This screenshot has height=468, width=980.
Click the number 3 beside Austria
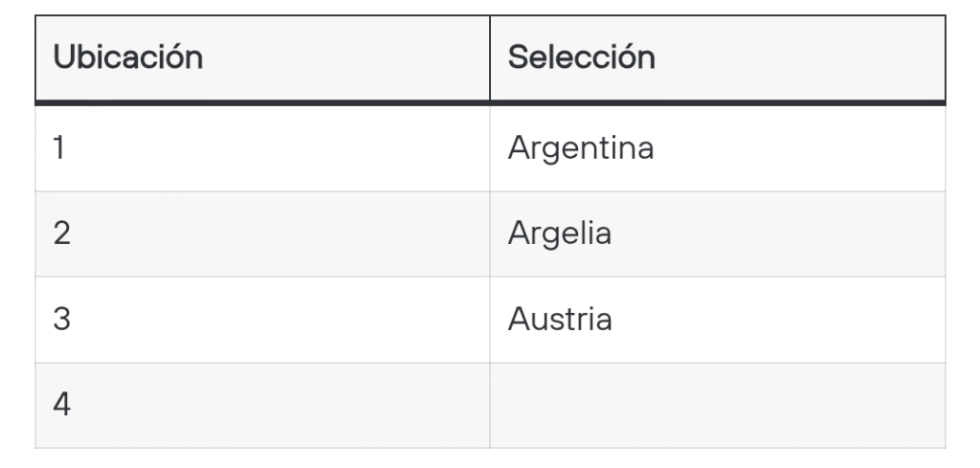(x=59, y=320)
